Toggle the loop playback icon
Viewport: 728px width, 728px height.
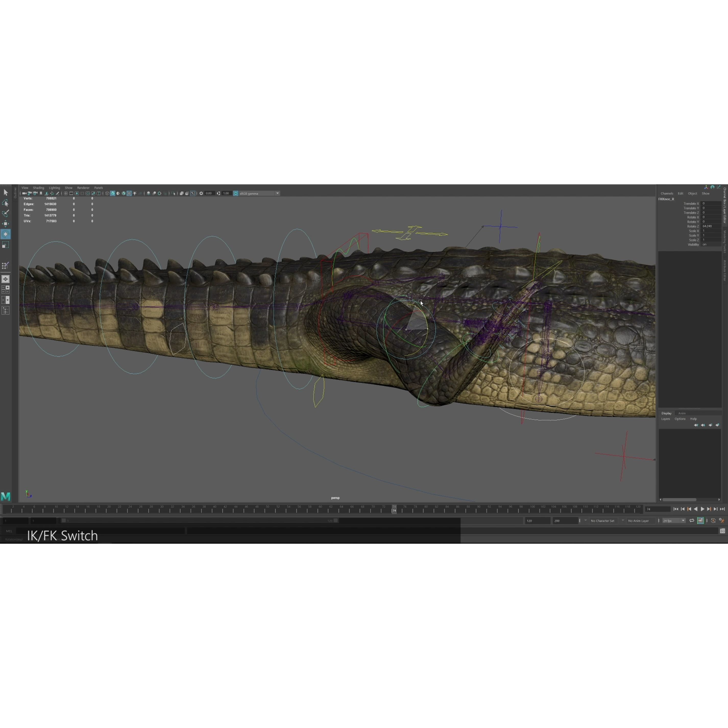click(692, 521)
